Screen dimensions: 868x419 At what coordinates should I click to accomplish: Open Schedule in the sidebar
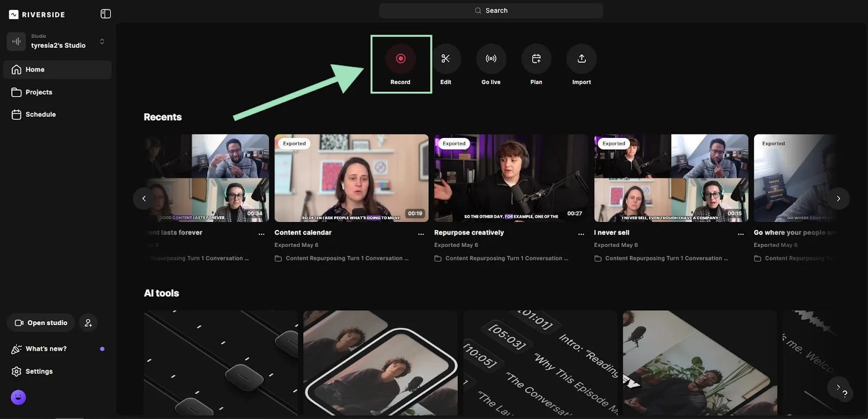40,115
